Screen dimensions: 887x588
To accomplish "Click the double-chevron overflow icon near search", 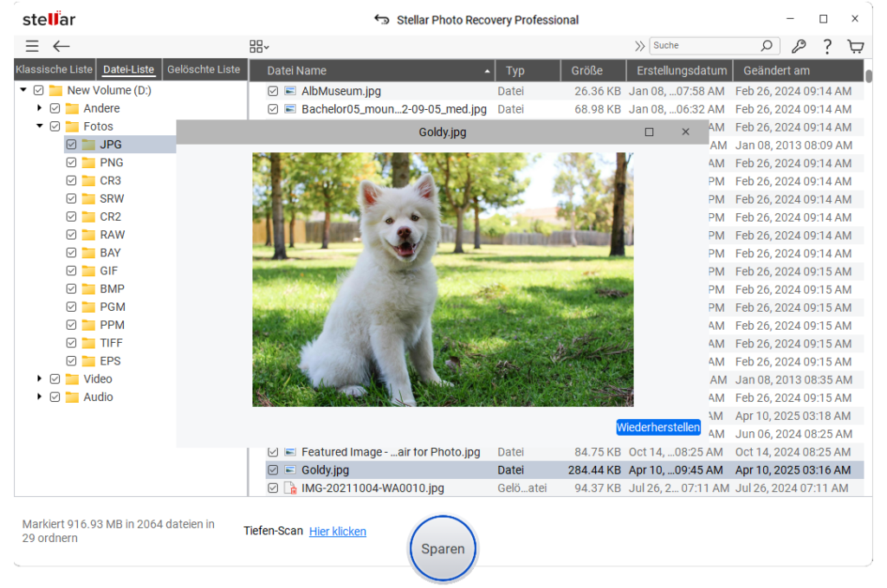I will [x=640, y=46].
